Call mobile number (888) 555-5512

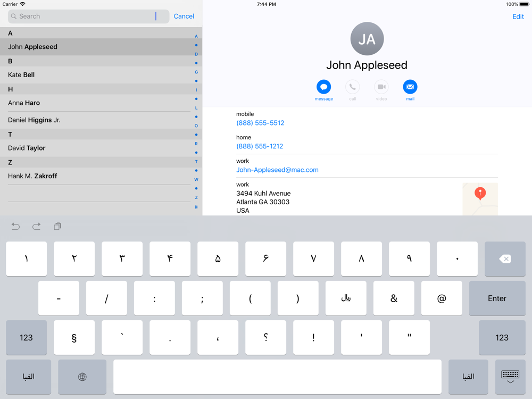click(260, 123)
